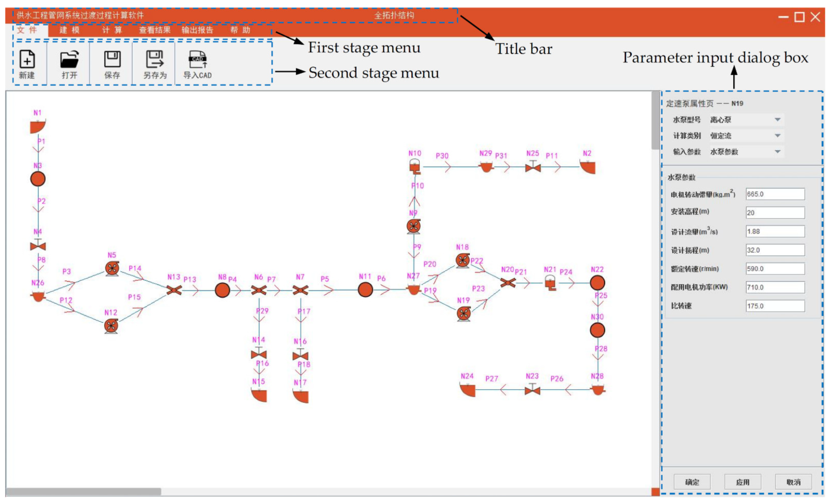This screenshot has width=833, height=504.
Task: Open the 建模 modeling menu
Action: (x=70, y=30)
